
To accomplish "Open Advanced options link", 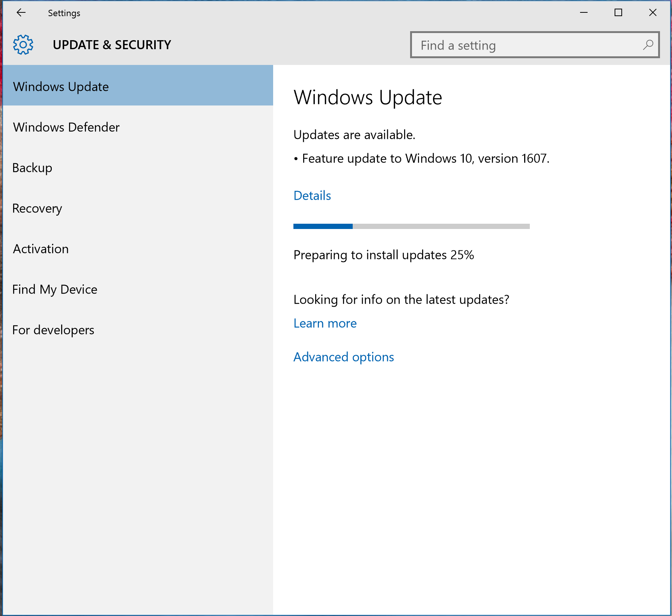I will 344,357.
